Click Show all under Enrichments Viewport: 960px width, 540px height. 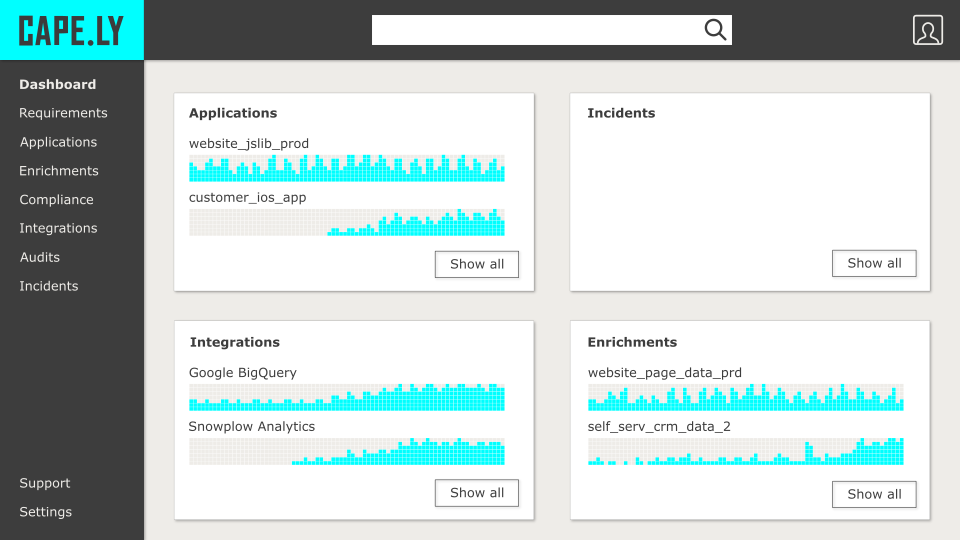[874, 494]
